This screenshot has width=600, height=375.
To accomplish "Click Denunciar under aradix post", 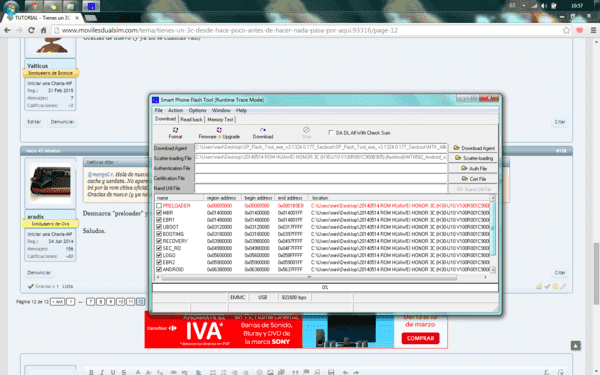I will (x=39, y=272).
